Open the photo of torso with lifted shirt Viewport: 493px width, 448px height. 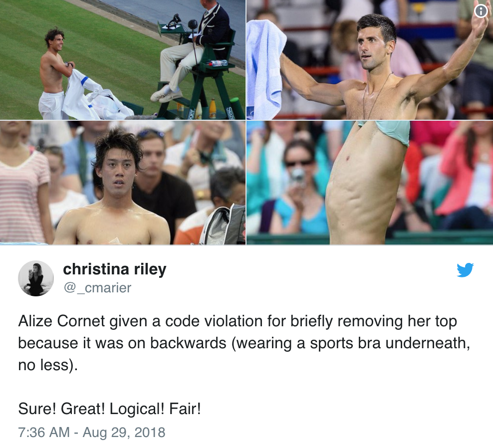tap(370, 183)
